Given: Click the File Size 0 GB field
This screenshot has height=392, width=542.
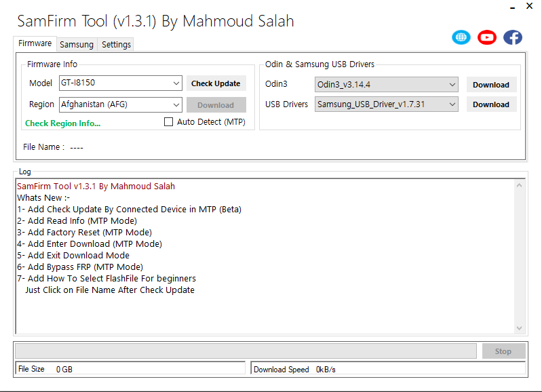Looking at the screenshot, I should pos(130,369).
